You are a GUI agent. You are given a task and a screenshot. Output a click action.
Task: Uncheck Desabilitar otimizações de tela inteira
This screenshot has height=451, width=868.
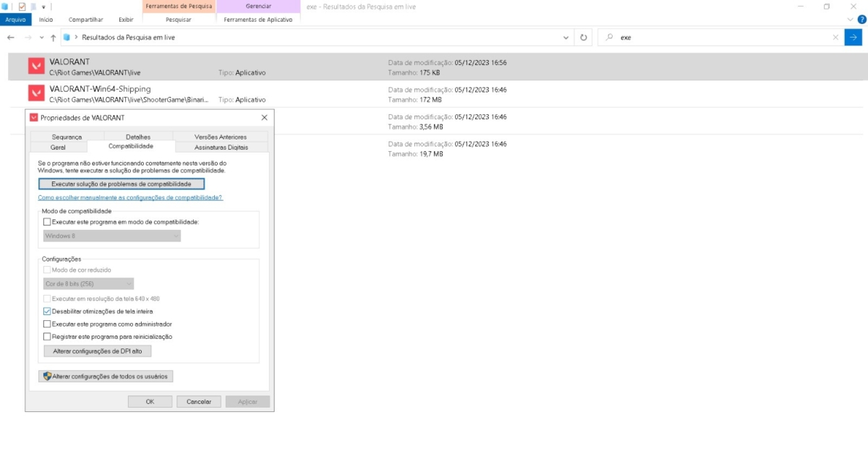coord(48,312)
